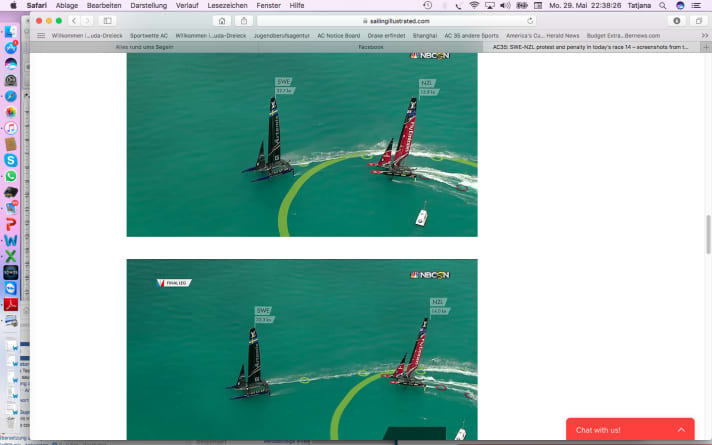
Task: Open the Verlauf menu
Action: click(x=187, y=5)
